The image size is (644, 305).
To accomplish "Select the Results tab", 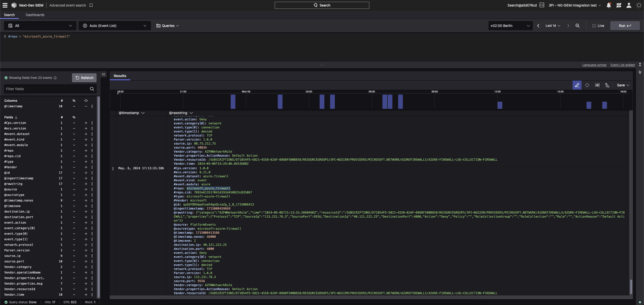I will click(120, 76).
